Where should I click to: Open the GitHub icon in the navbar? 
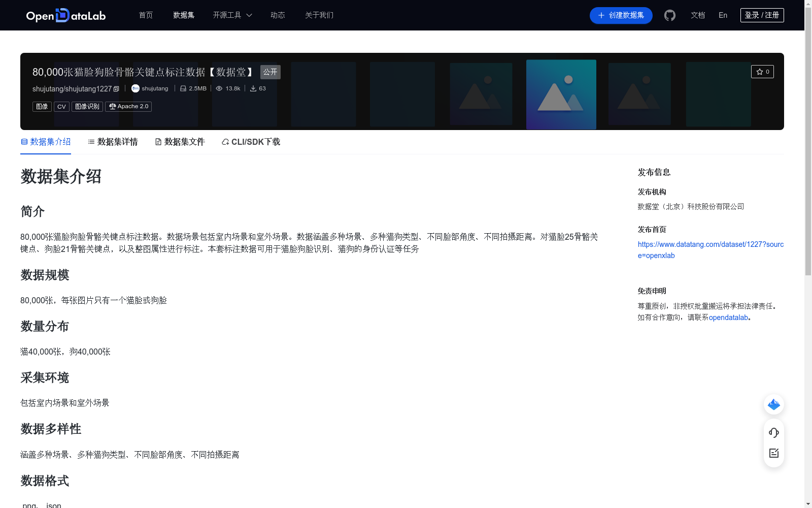669,15
